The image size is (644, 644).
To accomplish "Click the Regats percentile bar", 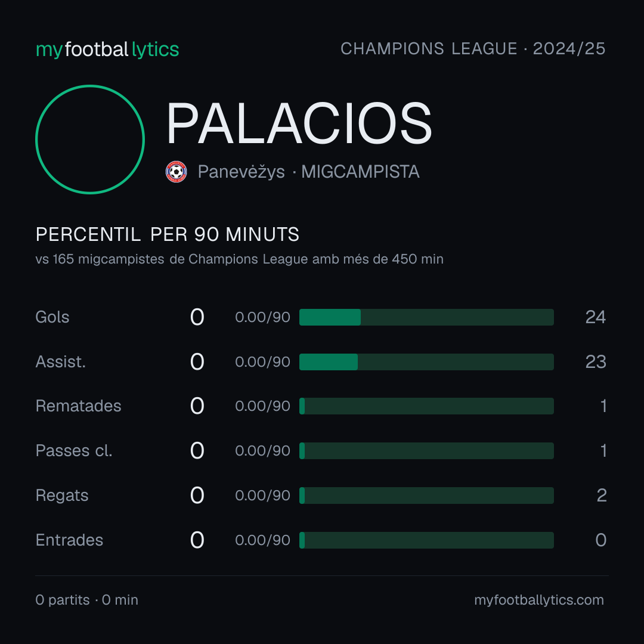I will pyautogui.click(x=426, y=496).
